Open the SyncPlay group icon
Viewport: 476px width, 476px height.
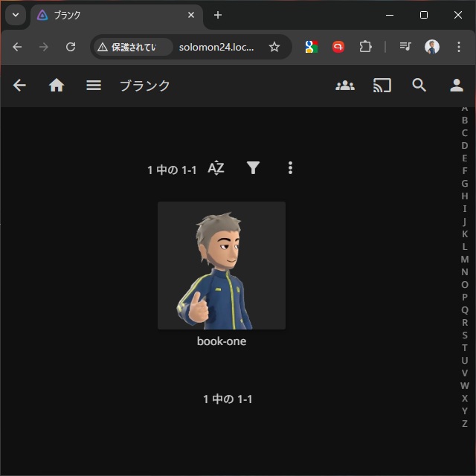[345, 86]
